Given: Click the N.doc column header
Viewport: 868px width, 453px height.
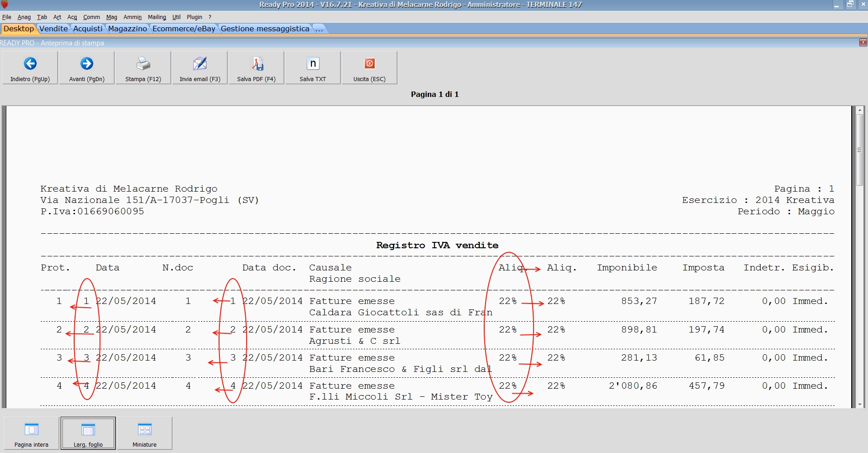Looking at the screenshot, I should (178, 268).
